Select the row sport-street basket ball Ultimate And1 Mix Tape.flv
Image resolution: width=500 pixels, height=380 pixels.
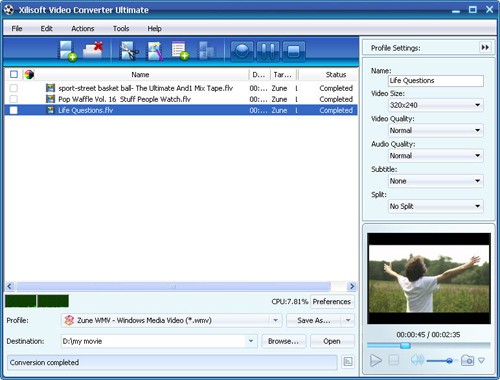point(181,88)
